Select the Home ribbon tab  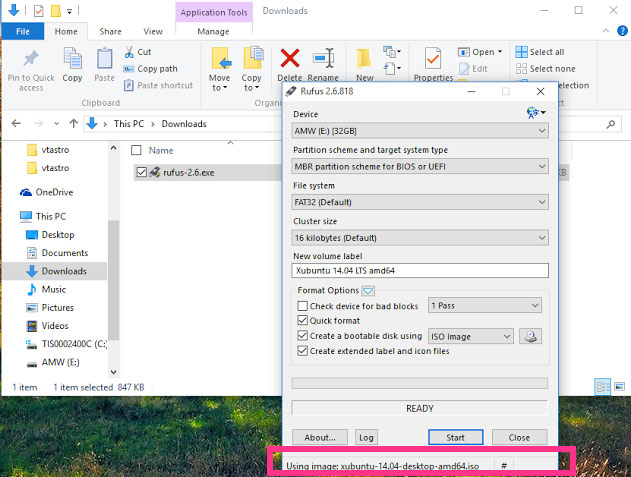66,31
